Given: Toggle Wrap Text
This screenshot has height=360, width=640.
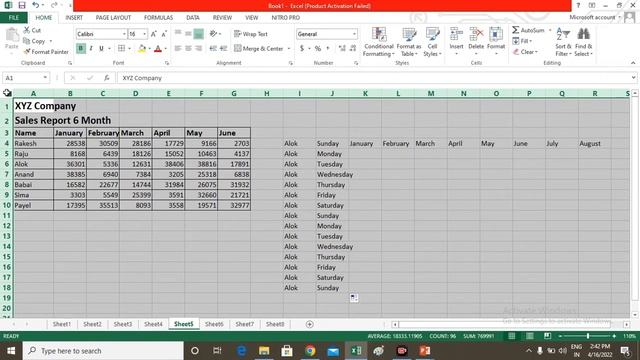Looking at the screenshot, I should coord(251,34).
